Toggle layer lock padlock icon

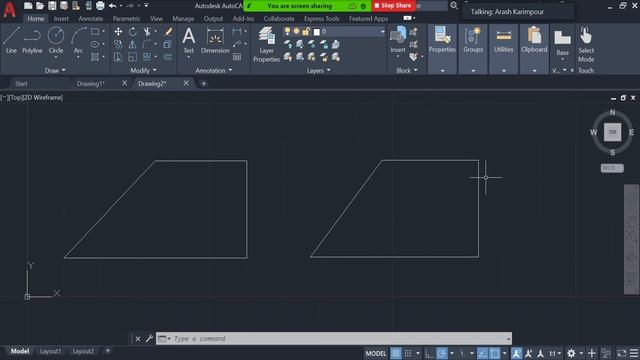click(306, 31)
